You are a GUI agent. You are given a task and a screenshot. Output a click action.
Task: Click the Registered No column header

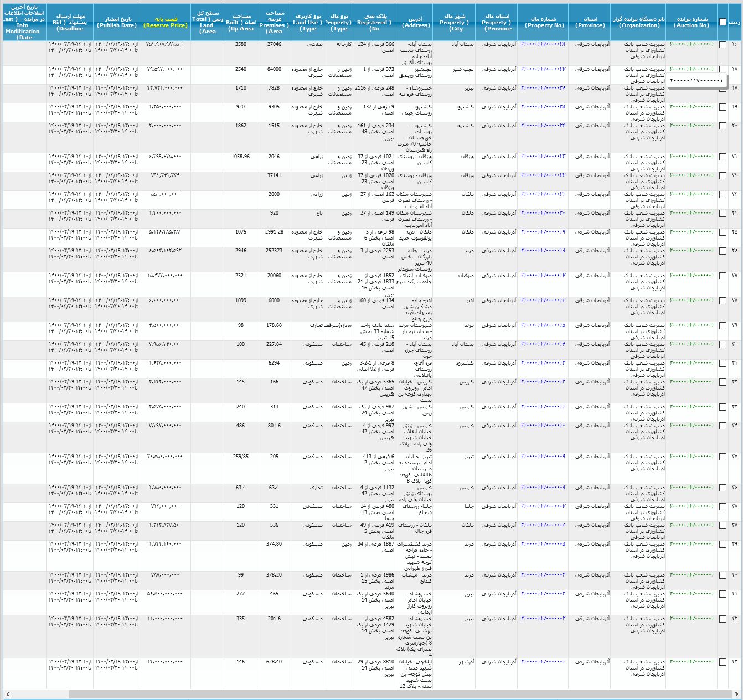pyautogui.click(x=375, y=22)
